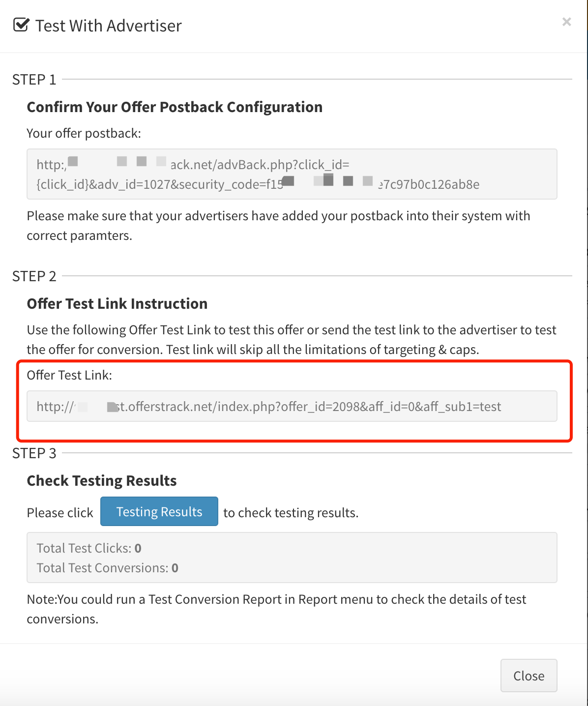The height and width of the screenshot is (706, 588).
Task: Dismiss the dialog with the top-right X
Action: point(566,22)
